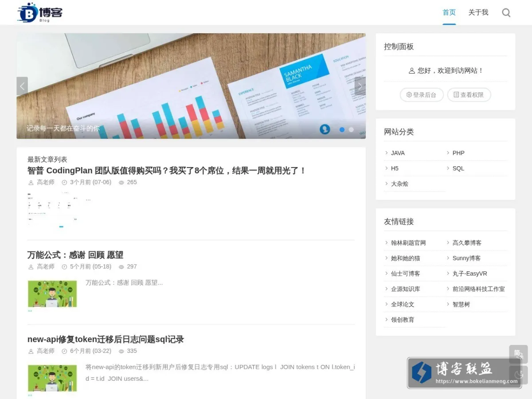Click the new-api excerpt about UPDATE logs

220,373
